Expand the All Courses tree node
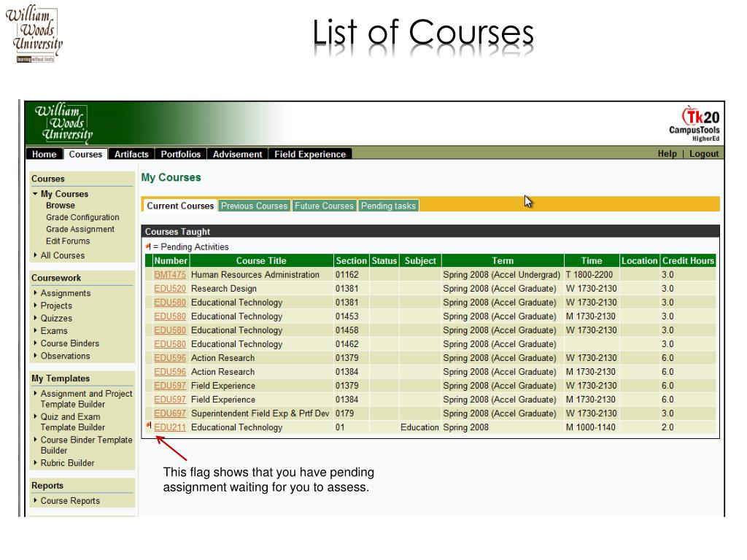 (35, 255)
